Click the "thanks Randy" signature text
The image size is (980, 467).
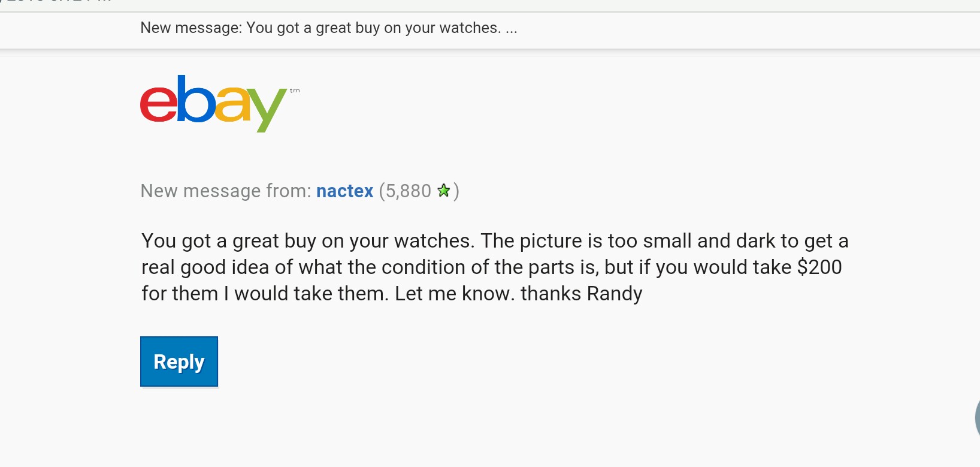581,293
